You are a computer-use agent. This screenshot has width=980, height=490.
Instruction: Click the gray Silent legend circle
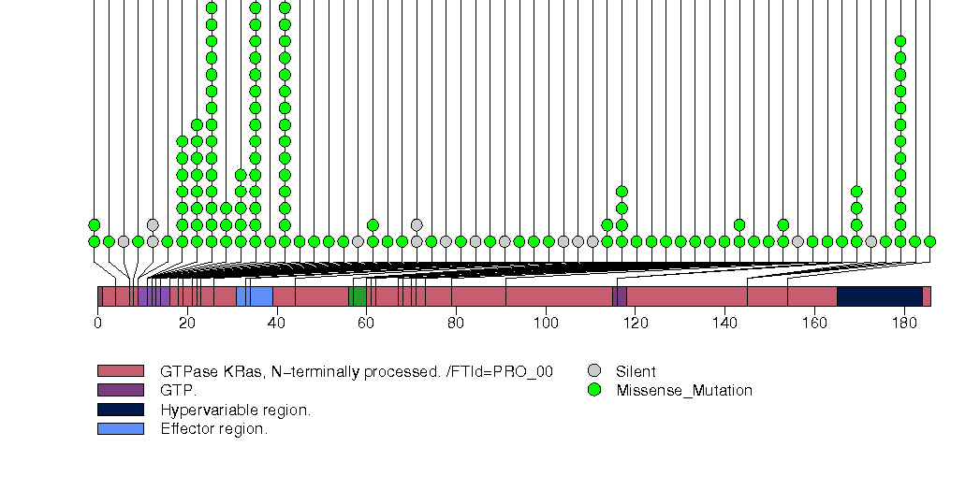pyautogui.click(x=593, y=371)
